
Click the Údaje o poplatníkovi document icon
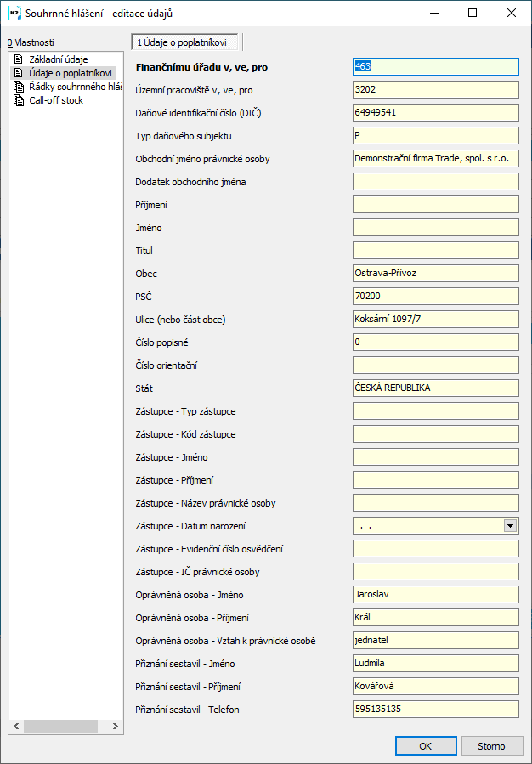tap(19, 74)
